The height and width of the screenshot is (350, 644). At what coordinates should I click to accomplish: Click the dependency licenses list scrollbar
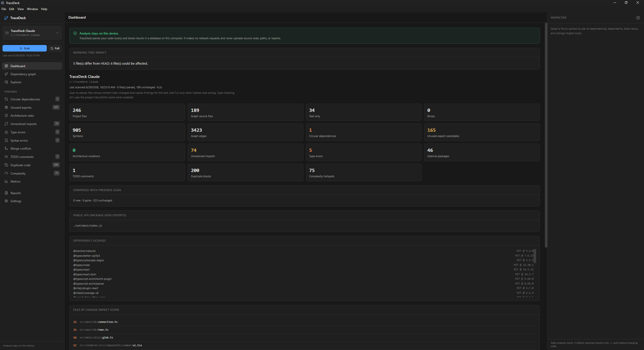(535, 256)
